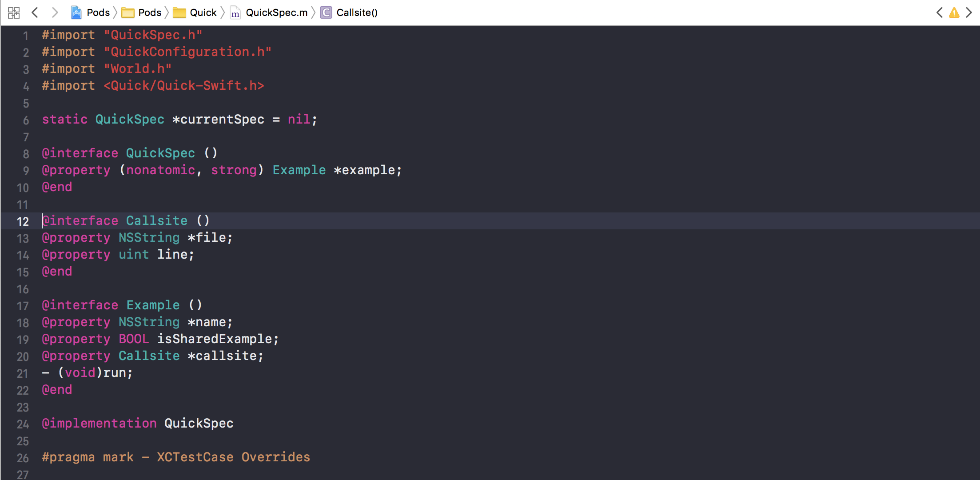Viewport: 980px width, 480px height.
Task: Click run method declaration
Action: click(88, 372)
